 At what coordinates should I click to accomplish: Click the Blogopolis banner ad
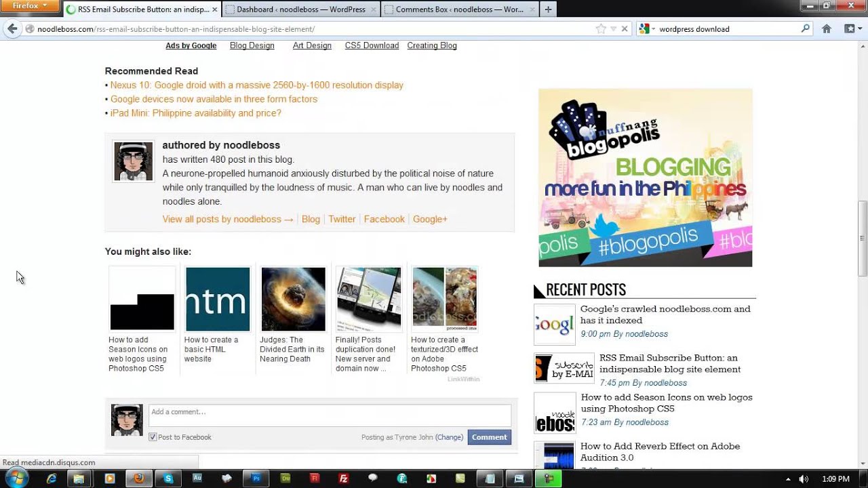point(645,178)
